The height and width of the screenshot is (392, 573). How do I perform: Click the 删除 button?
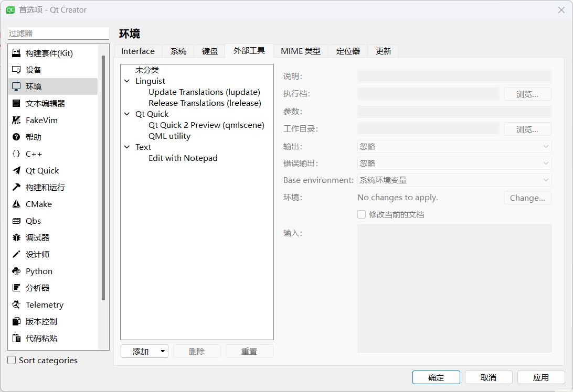(197, 351)
